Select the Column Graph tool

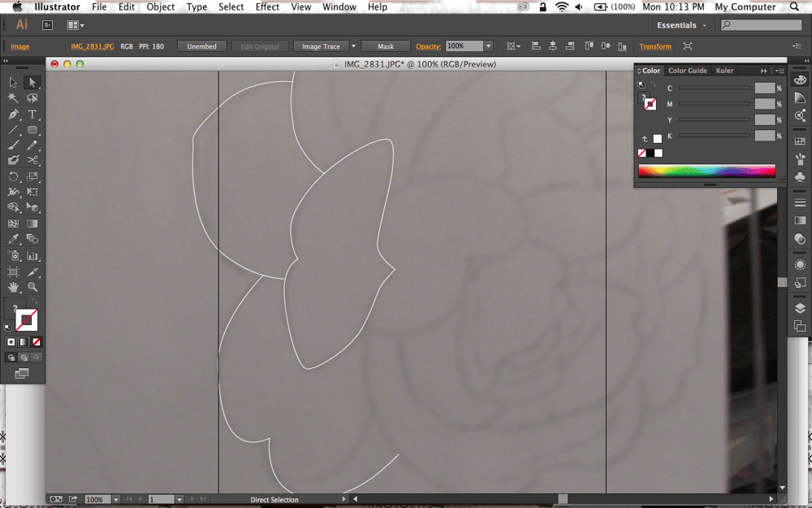(x=32, y=255)
